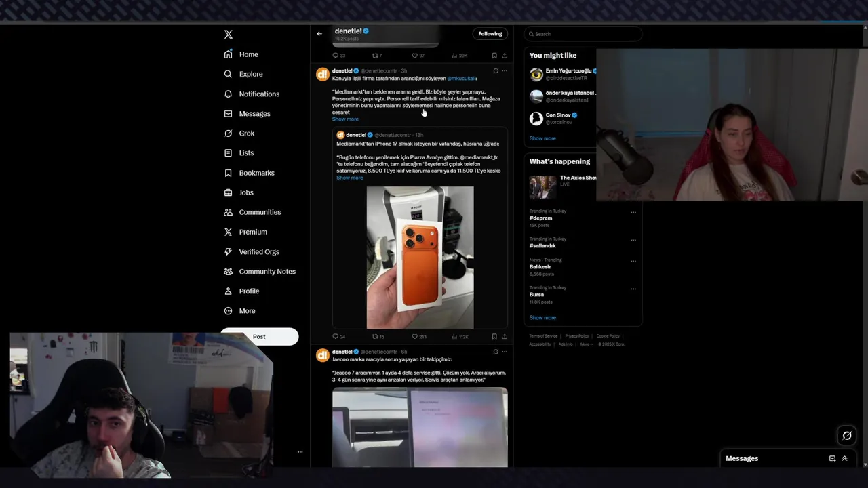Open more menu on Mediamarkt reply post

[x=505, y=70]
